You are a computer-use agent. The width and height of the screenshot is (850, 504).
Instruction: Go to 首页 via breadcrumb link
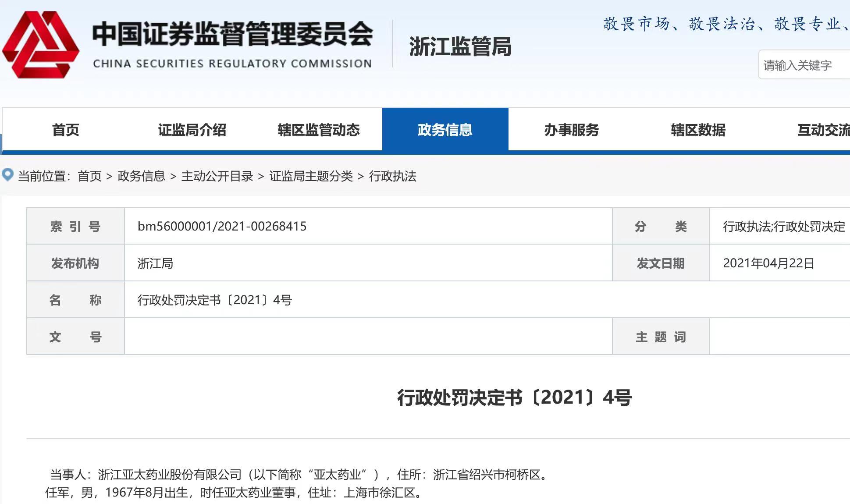click(x=89, y=176)
